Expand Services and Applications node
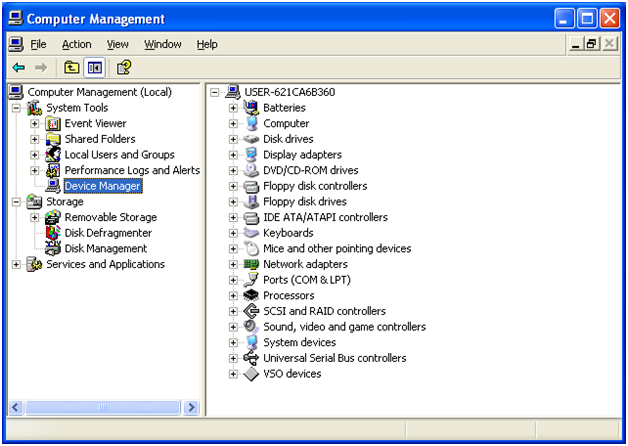This screenshot has height=446, width=628. coord(16,264)
